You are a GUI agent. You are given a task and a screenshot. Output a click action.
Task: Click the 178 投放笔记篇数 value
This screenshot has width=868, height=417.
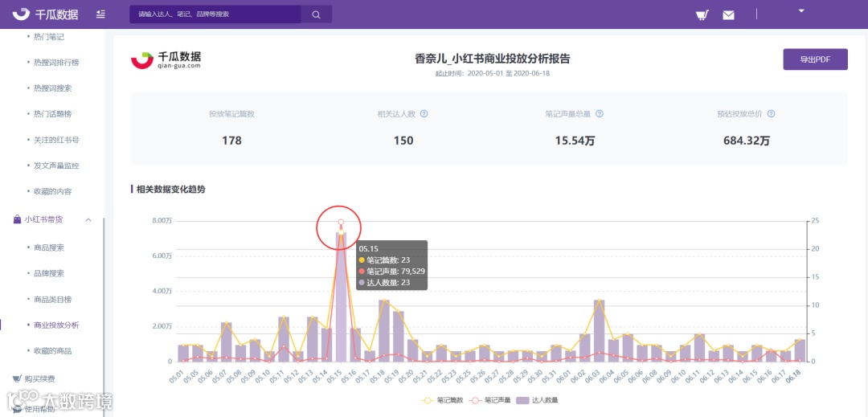tap(231, 141)
